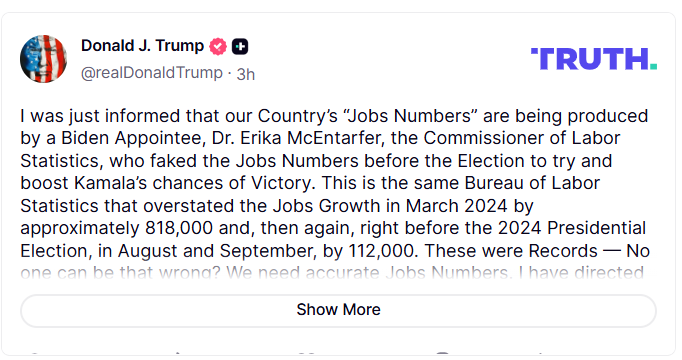Open the Donald J. Trump display name
Image resolution: width=682 pixels, height=360 pixels.
142,46
